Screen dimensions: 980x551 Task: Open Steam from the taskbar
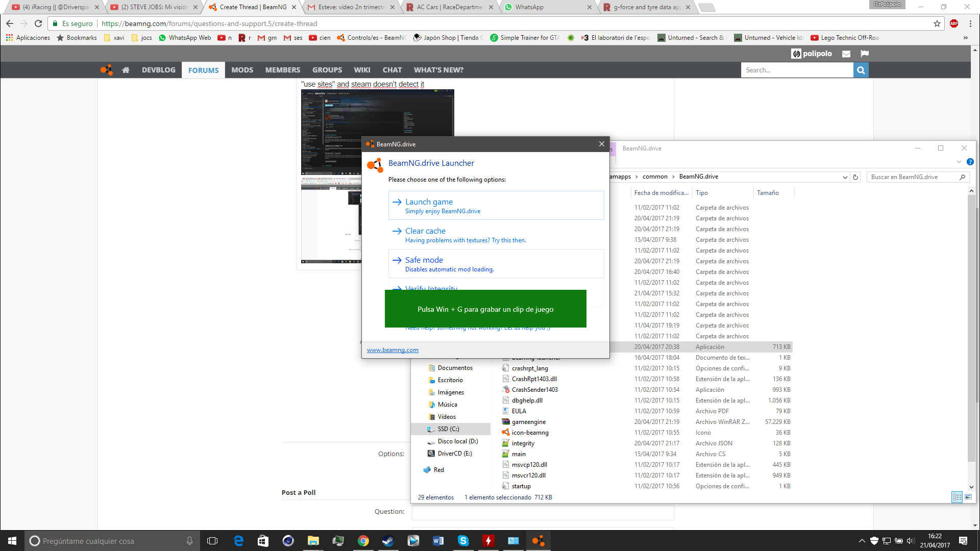click(x=388, y=541)
